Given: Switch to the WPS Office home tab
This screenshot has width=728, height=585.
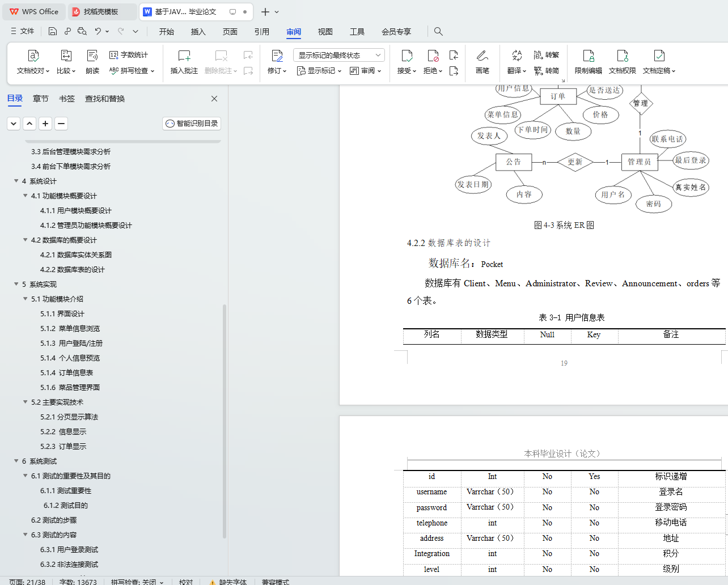Looking at the screenshot, I should pos(34,11).
